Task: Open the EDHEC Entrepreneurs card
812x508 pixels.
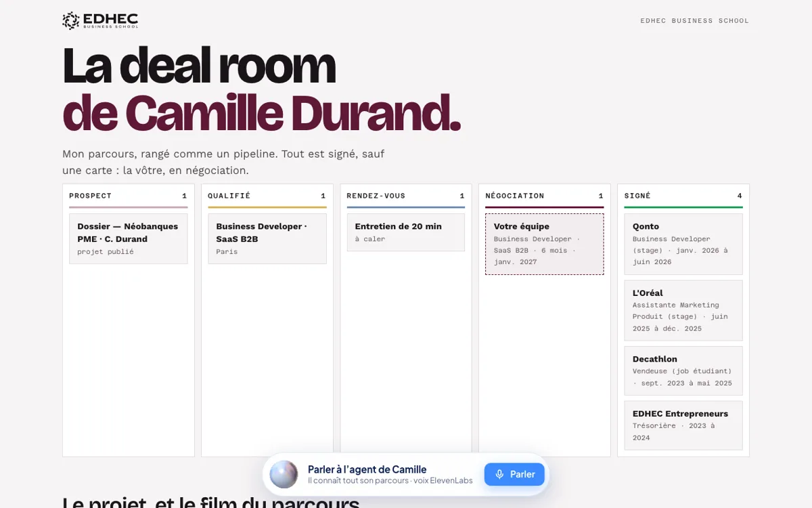Action: (x=683, y=425)
